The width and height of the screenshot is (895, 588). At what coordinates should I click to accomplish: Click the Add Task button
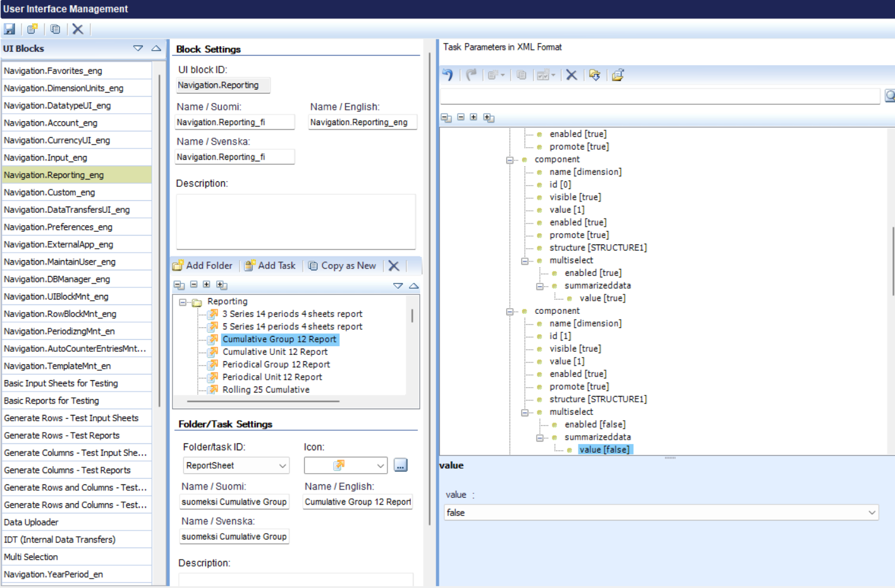coord(270,265)
